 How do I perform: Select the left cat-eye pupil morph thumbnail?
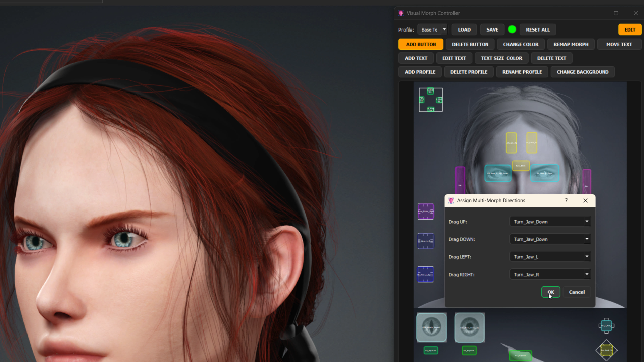431,327
